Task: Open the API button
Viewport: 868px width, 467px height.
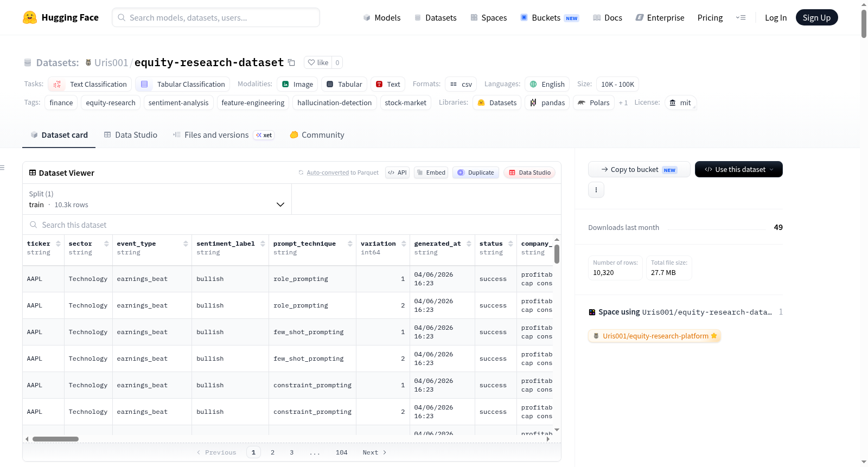Action: 397,172
